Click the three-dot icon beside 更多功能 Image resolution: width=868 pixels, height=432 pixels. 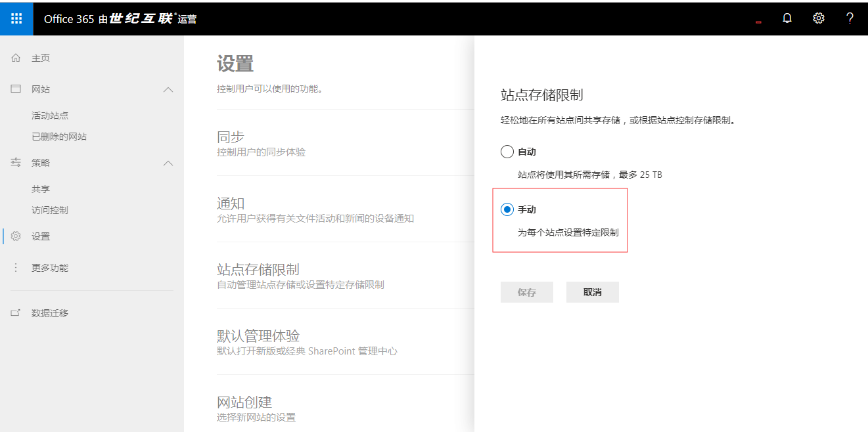[x=16, y=268]
